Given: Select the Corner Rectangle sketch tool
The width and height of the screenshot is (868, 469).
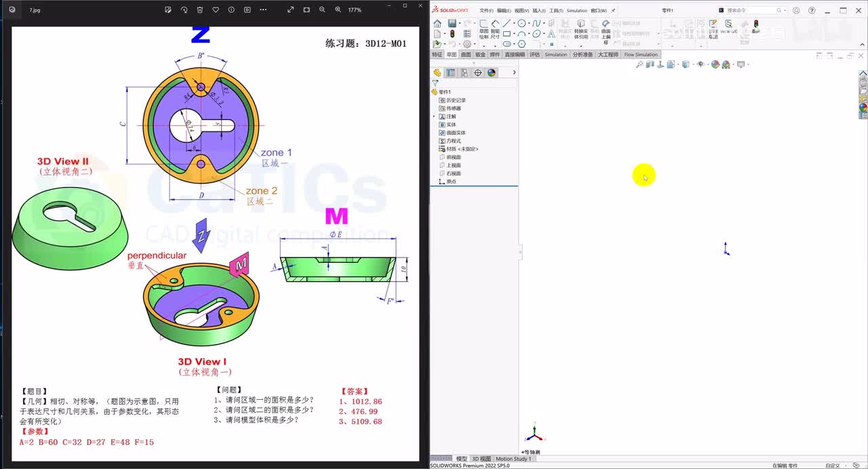Looking at the screenshot, I should coord(507,34).
